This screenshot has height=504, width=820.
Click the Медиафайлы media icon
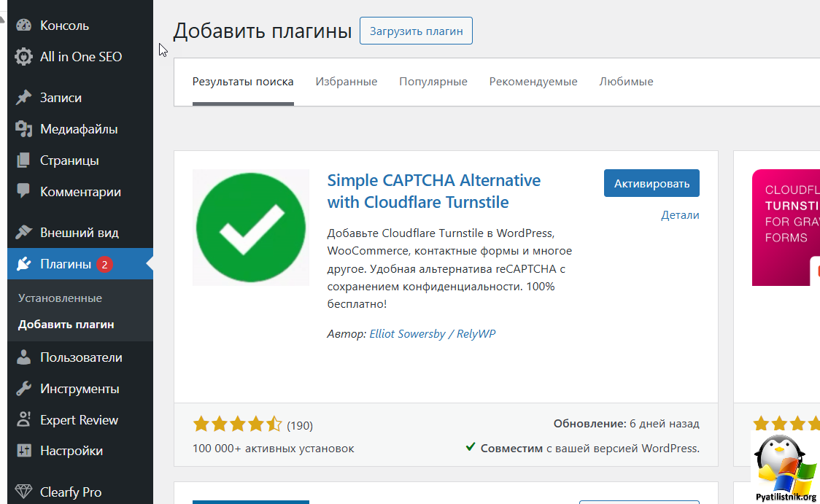[23, 129]
